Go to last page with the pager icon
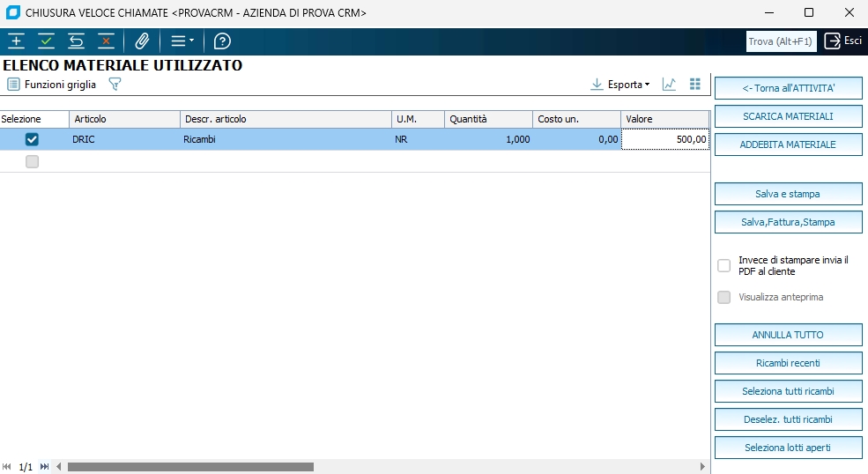 tap(44, 467)
